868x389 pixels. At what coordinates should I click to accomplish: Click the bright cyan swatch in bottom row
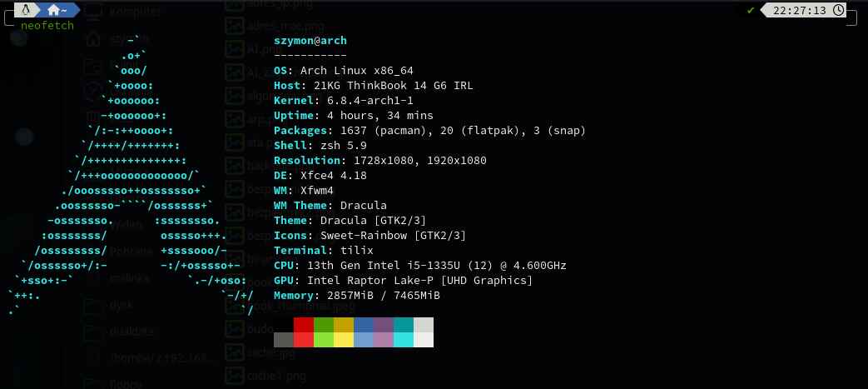(404, 339)
